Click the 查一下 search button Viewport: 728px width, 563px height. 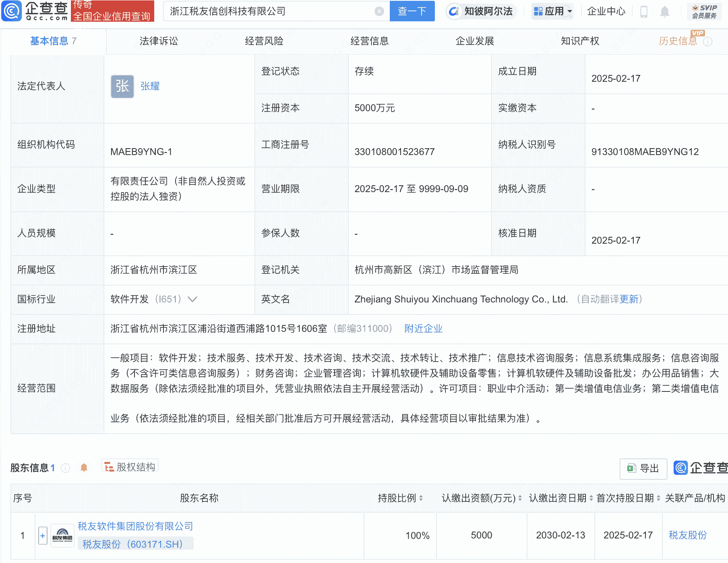click(x=412, y=11)
